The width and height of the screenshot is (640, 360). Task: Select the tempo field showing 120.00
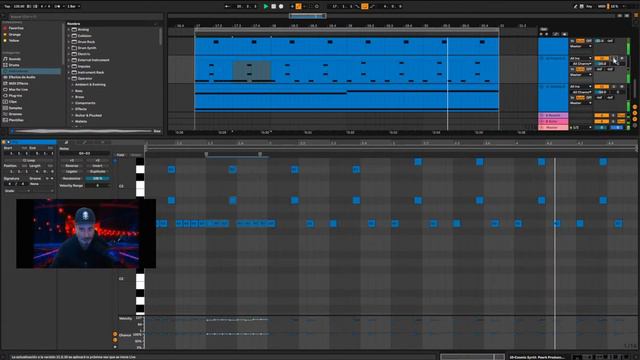click(19, 6)
